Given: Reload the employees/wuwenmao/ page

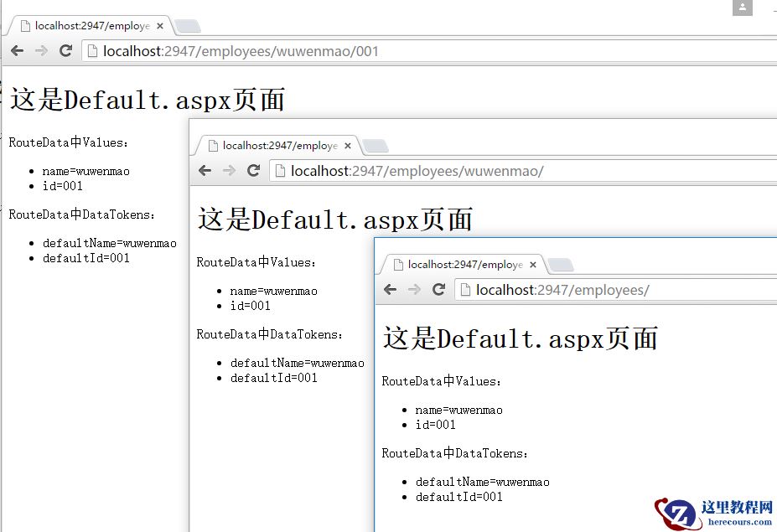Looking at the screenshot, I should click(x=254, y=170).
